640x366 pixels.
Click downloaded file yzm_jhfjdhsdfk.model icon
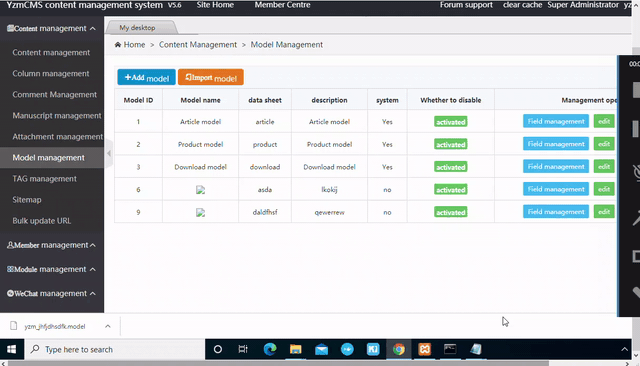[x=13, y=326]
